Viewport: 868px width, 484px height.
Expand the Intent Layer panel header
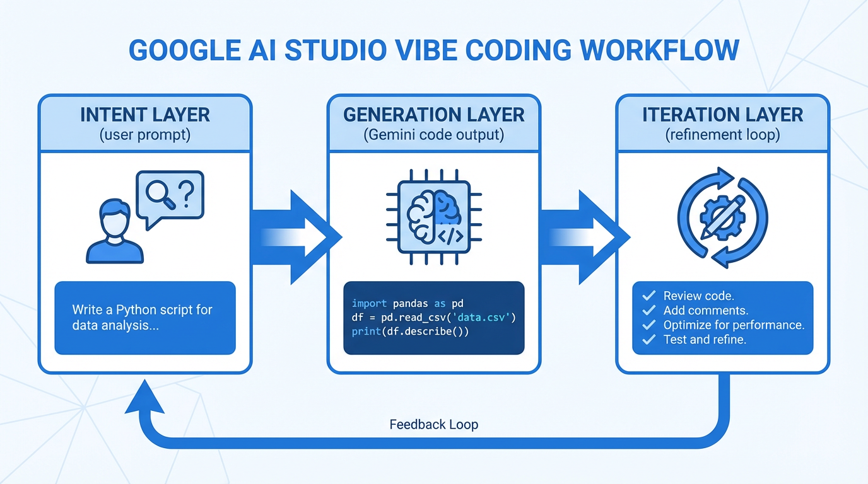click(145, 123)
